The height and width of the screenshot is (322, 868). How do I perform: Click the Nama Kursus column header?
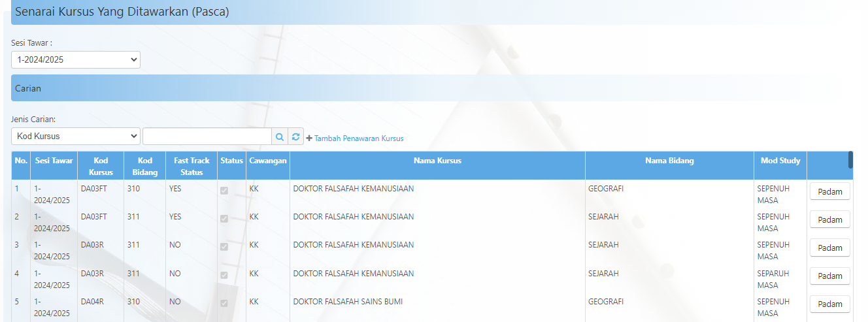(x=437, y=161)
